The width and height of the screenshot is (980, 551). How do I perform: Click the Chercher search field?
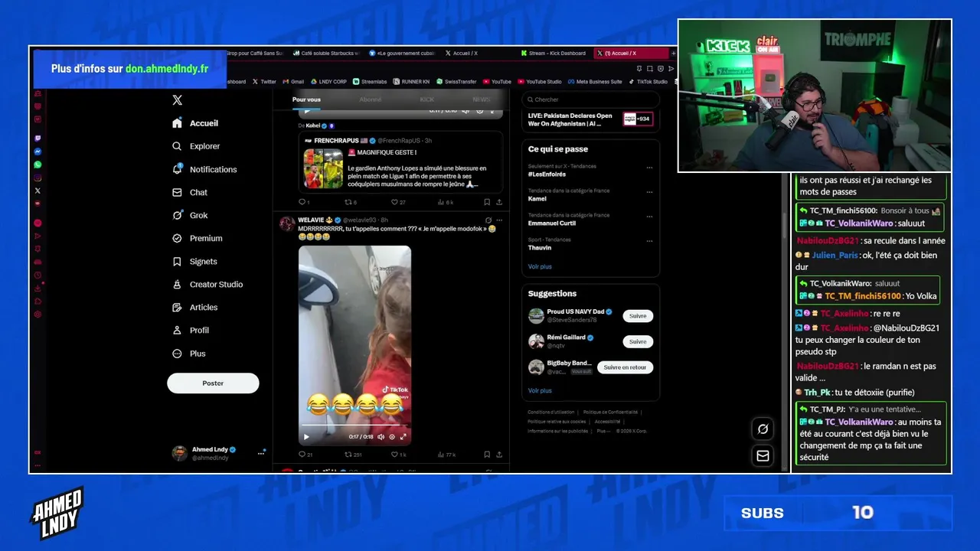(590, 99)
